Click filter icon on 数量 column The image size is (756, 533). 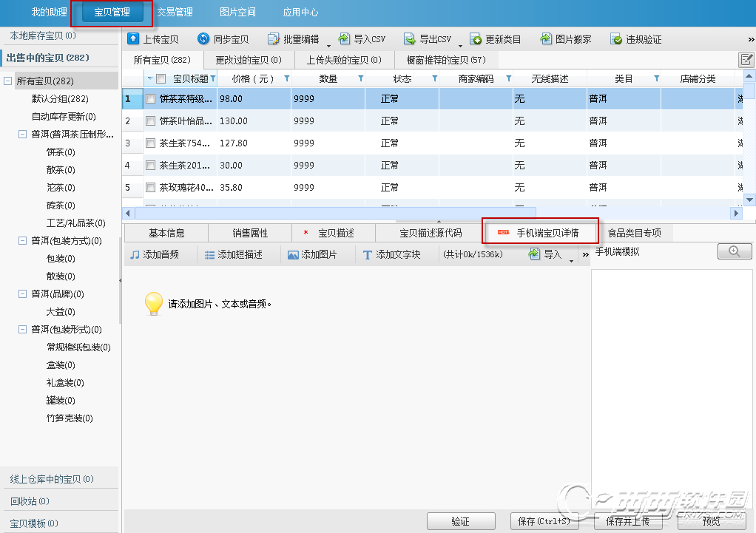[x=361, y=78]
